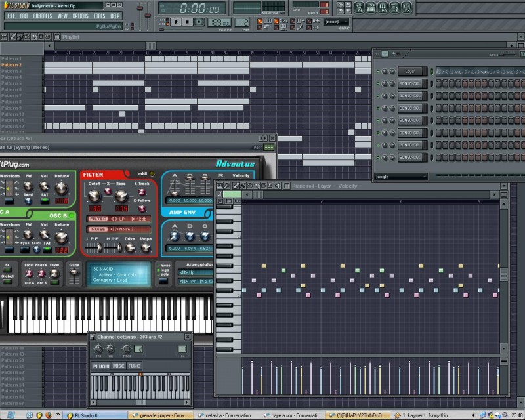Change filter type LP selector in Adventus
This screenshot has height=420, width=525.
(x=117, y=219)
